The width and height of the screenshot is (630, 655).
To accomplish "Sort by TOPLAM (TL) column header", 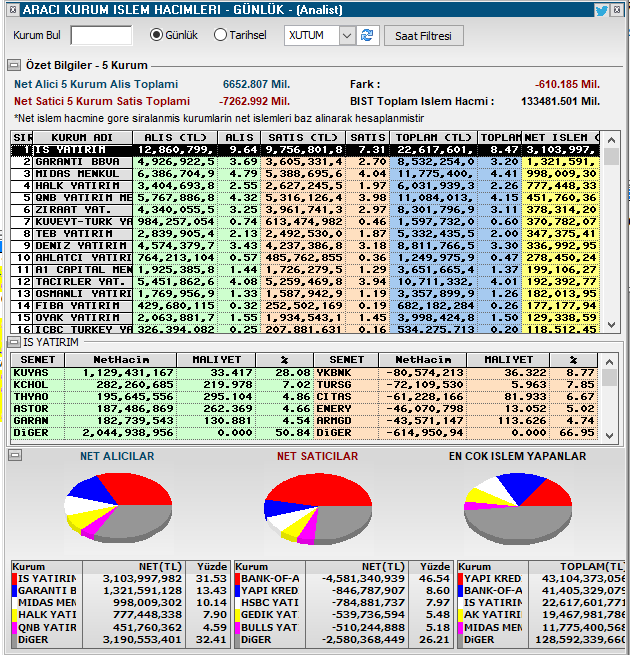I will pos(434,137).
